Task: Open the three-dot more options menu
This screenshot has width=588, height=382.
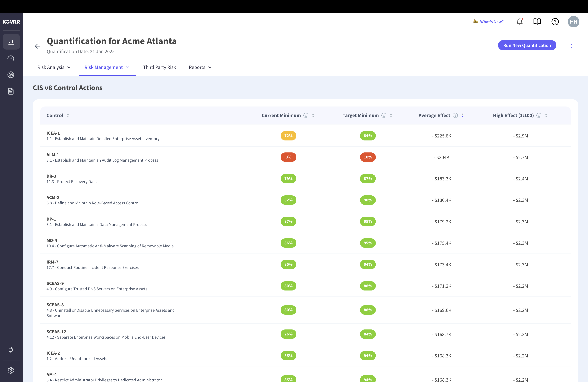Action: [x=571, y=46]
